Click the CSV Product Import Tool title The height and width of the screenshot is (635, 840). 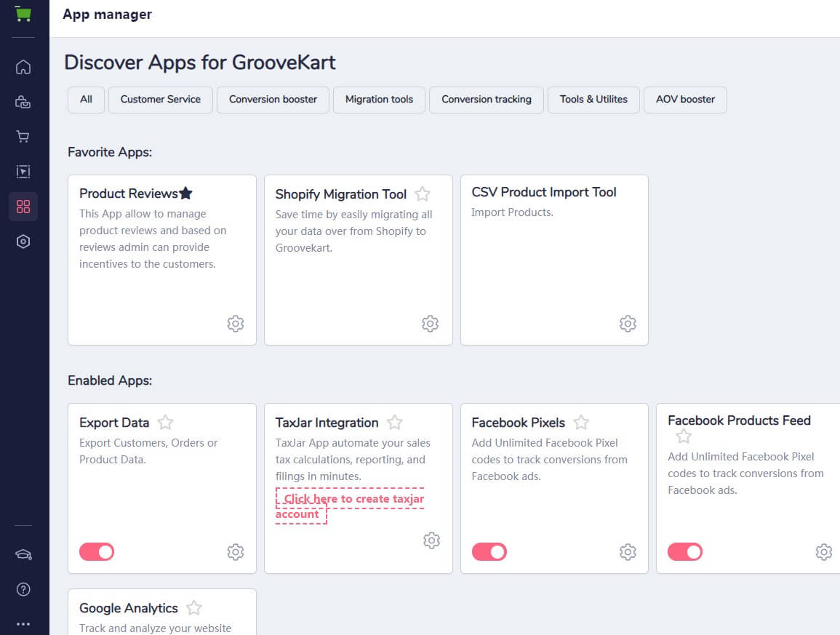544,192
